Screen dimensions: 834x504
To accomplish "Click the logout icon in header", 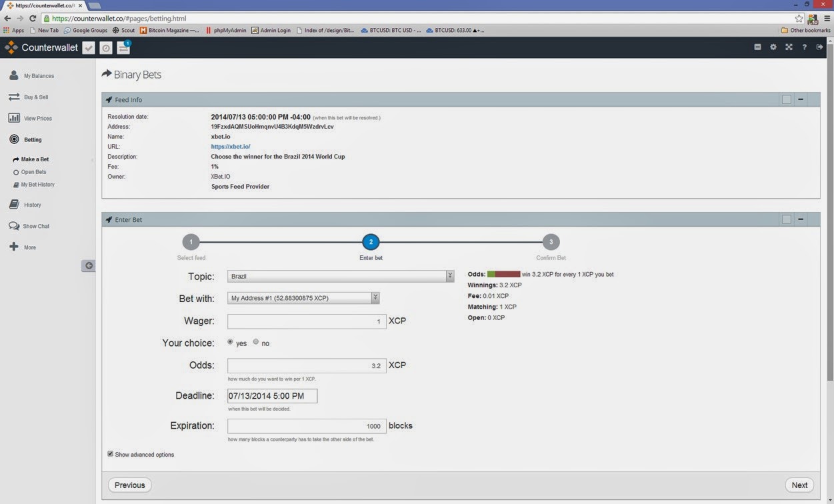I will click(x=820, y=47).
